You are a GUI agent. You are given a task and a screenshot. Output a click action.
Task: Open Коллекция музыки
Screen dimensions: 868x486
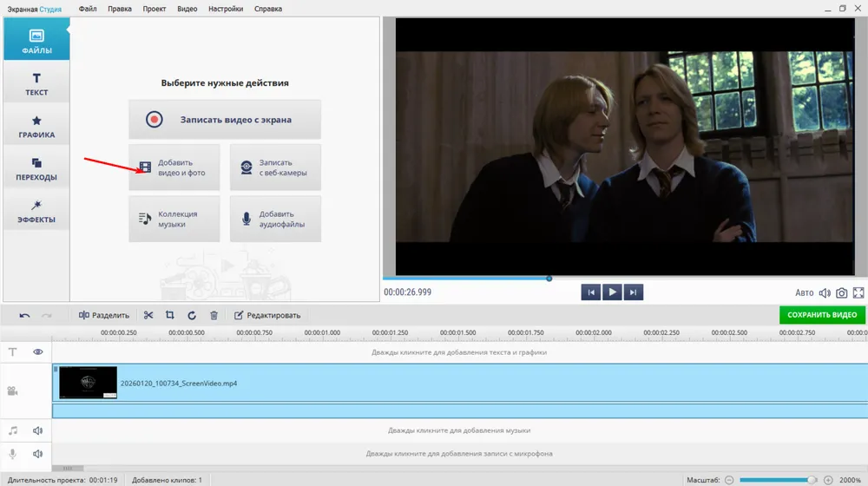tap(174, 219)
